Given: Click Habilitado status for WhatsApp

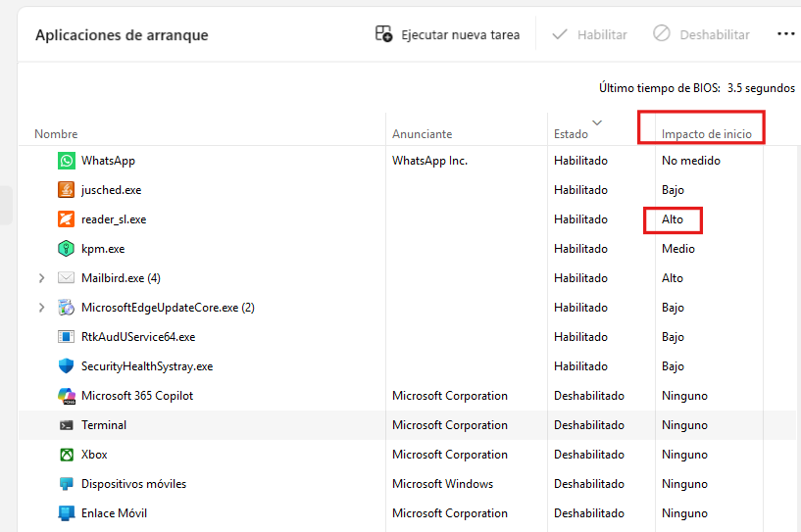Looking at the screenshot, I should pos(580,161).
